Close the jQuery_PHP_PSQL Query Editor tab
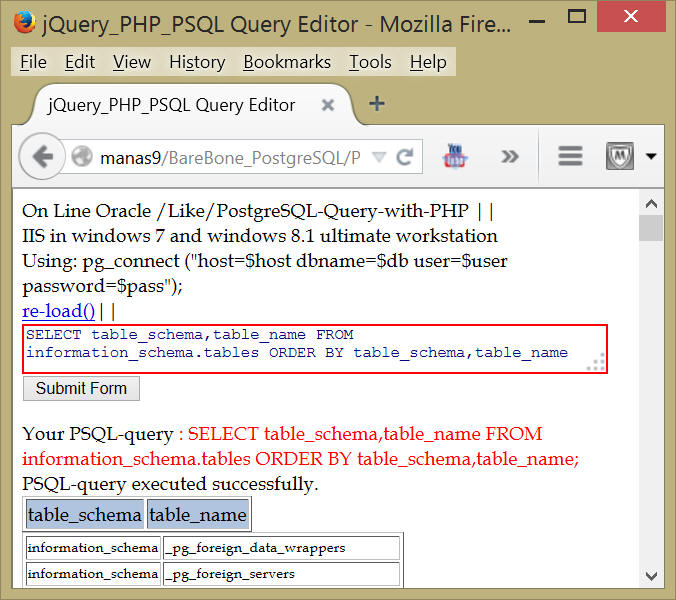 (x=328, y=105)
